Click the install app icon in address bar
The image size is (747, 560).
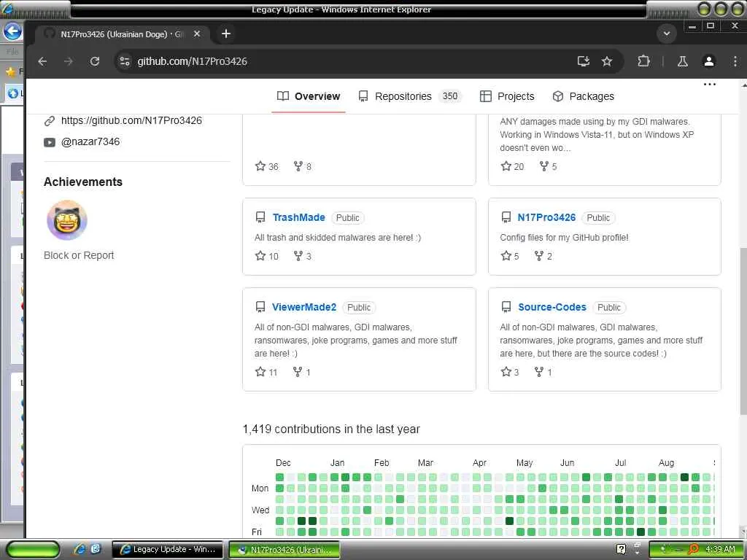pyautogui.click(x=583, y=61)
